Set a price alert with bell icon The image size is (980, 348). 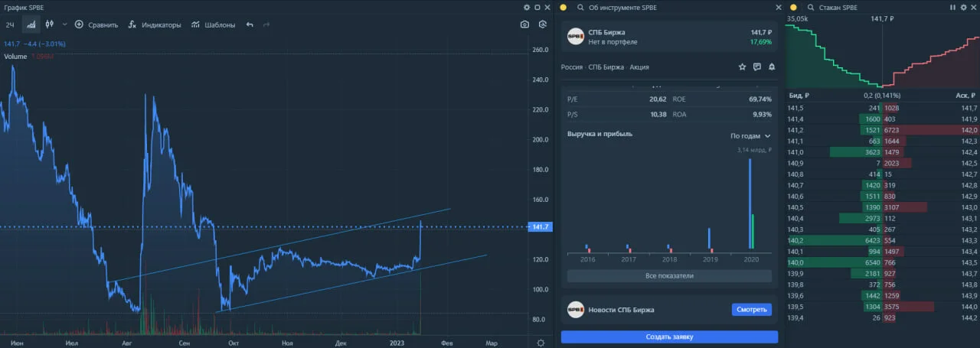pyautogui.click(x=772, y=67)
